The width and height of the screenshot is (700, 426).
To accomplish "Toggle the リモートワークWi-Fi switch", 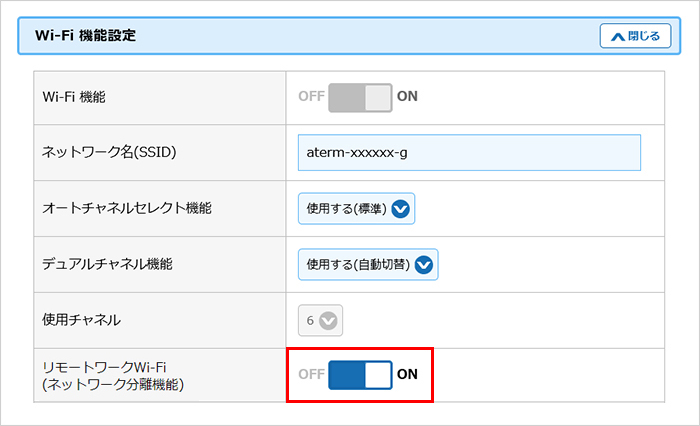I will (360, 375).
